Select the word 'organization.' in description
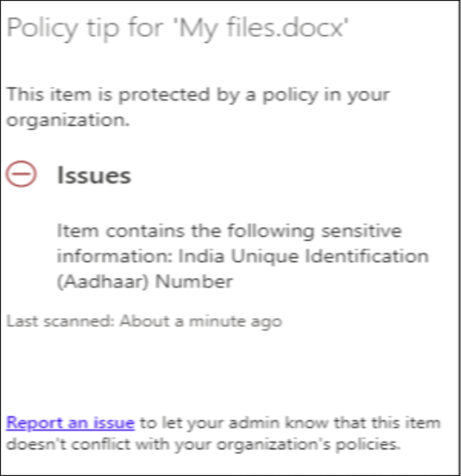 click(x=68, y=120)
